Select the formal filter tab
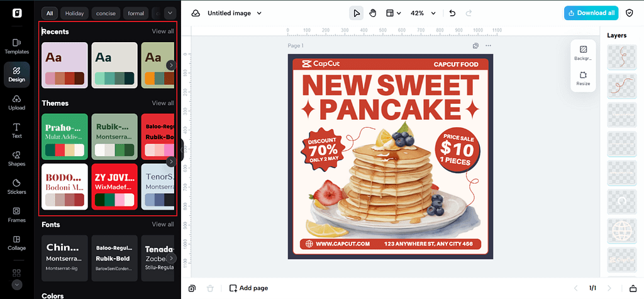 135,13
